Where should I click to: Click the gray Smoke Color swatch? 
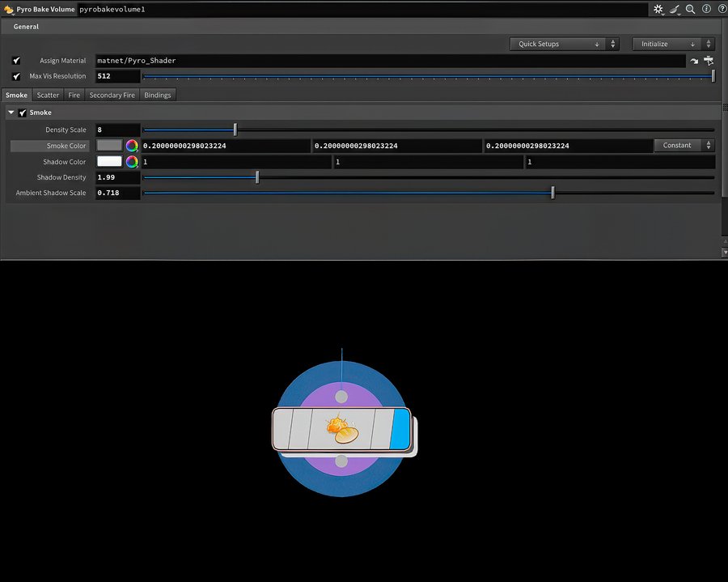(x=109, y=146)
